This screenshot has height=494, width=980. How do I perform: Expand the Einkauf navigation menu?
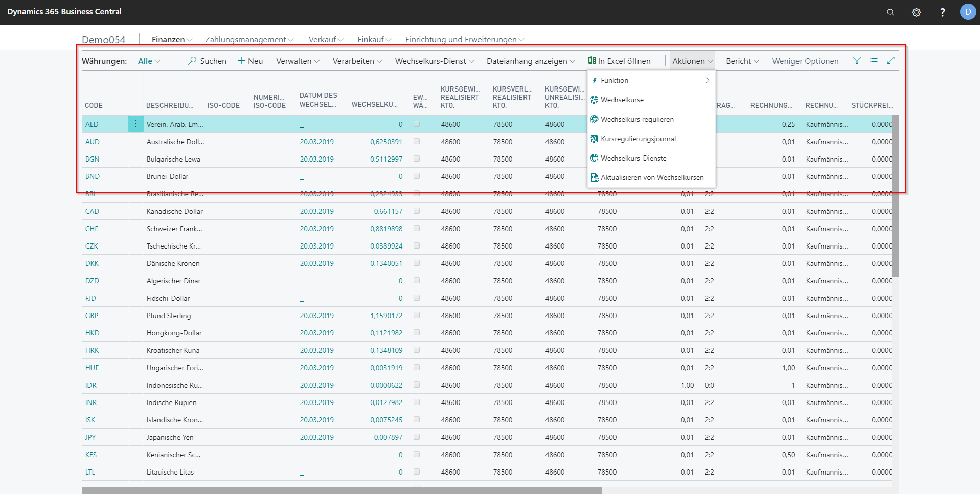[x=374, y=39]
